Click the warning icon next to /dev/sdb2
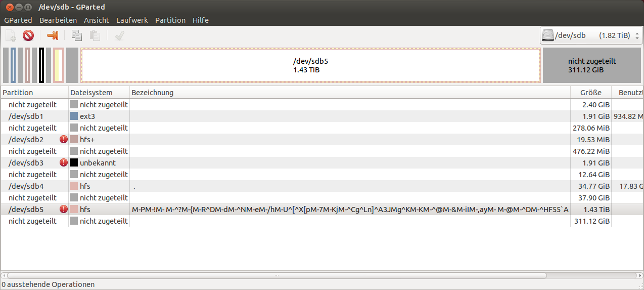Image resolution: width=644 pixels, height=290 pixels. (63, 139)
